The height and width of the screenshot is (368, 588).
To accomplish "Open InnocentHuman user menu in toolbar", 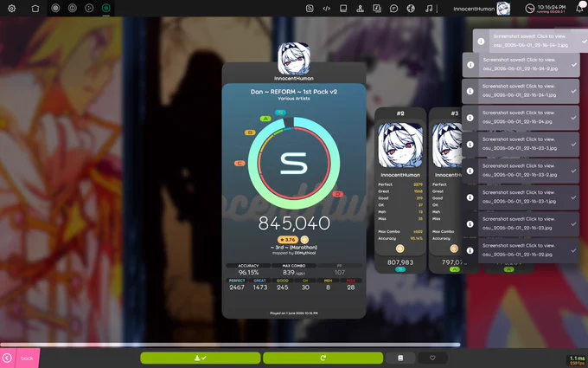I will tap(482, 9).
